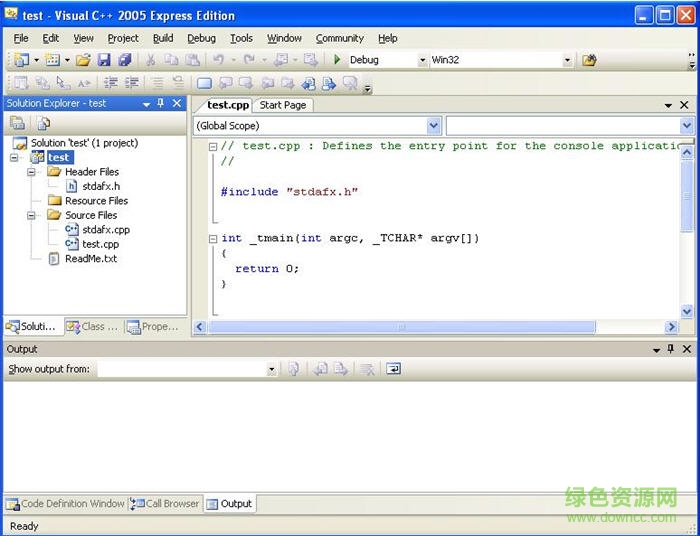This screenshot has height=536, width=700.
Task: Click the Save All icon
Action: (x=125, y=60)
